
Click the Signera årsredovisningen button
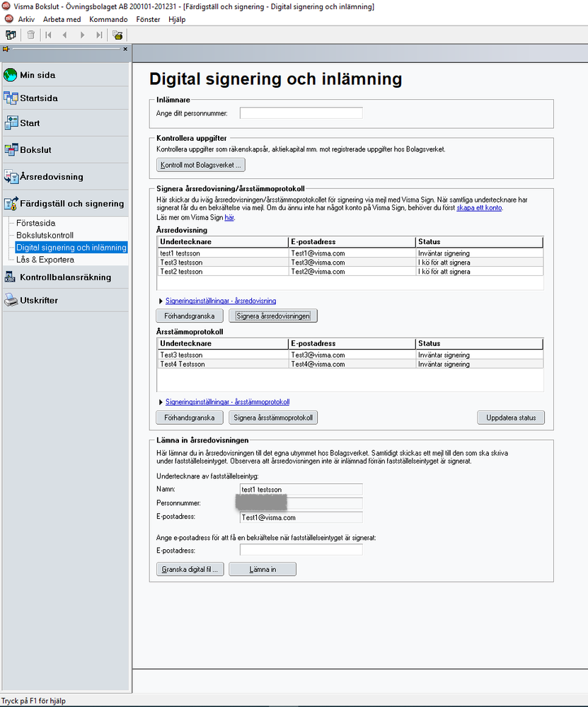[x=273, y=316]
